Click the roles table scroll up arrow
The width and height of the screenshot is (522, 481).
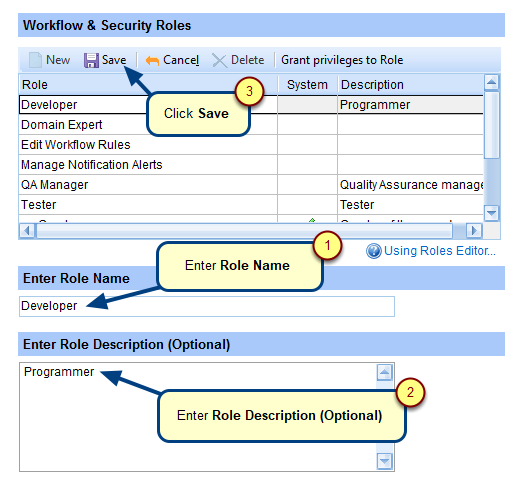pos(491,82)
